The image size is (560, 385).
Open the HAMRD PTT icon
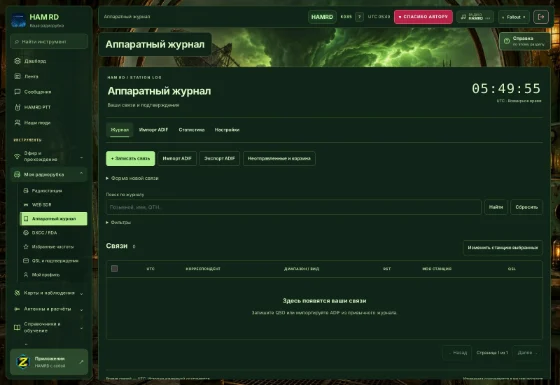[17, 107]
